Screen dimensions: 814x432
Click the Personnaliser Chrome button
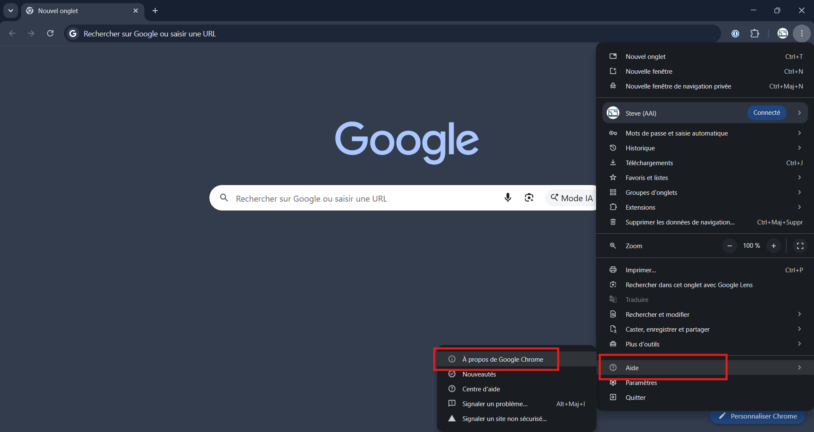[x=758, y=416]
